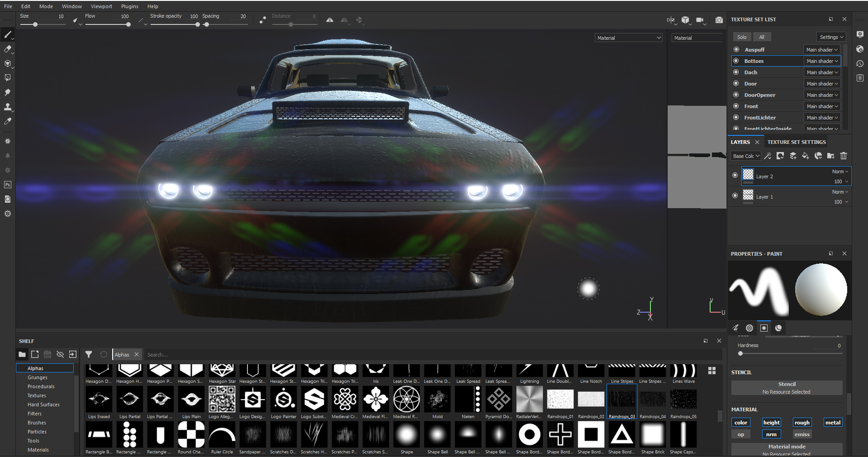This screenshot has height=457, width=868.
Task: Click the camera render screenshot icon
Action: click(719, 20)
